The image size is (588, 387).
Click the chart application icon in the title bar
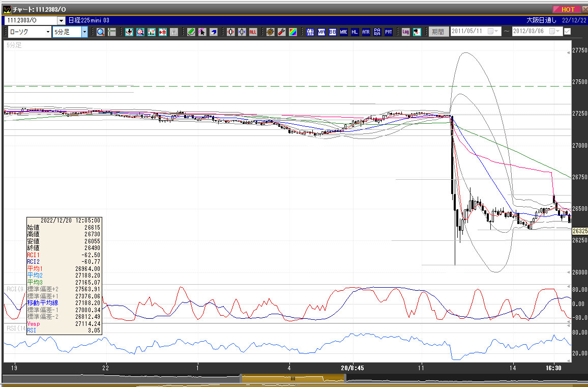[x=7, y=9]
